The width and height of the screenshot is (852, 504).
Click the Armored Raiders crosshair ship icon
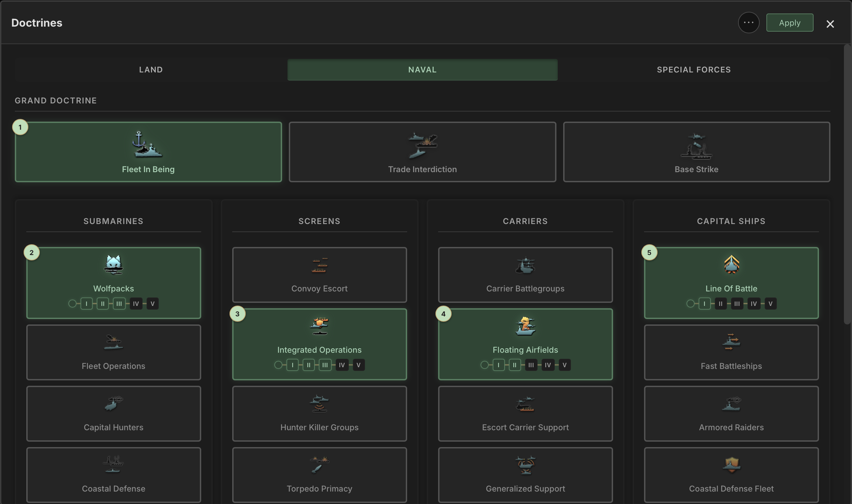731,404
